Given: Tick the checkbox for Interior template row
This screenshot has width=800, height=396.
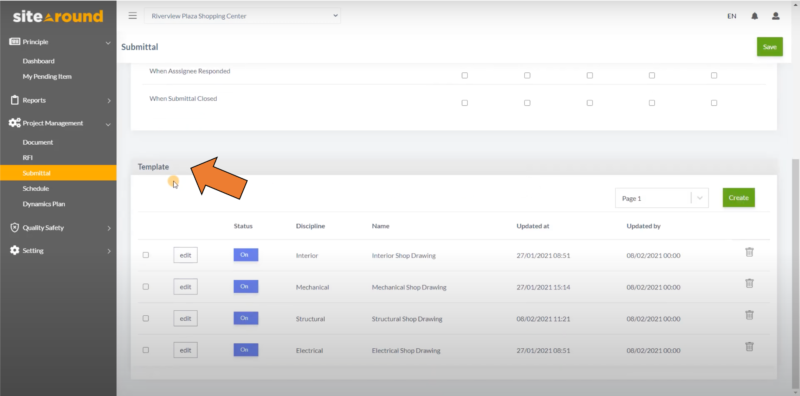Looking at the screenshot, I should 146,255.
